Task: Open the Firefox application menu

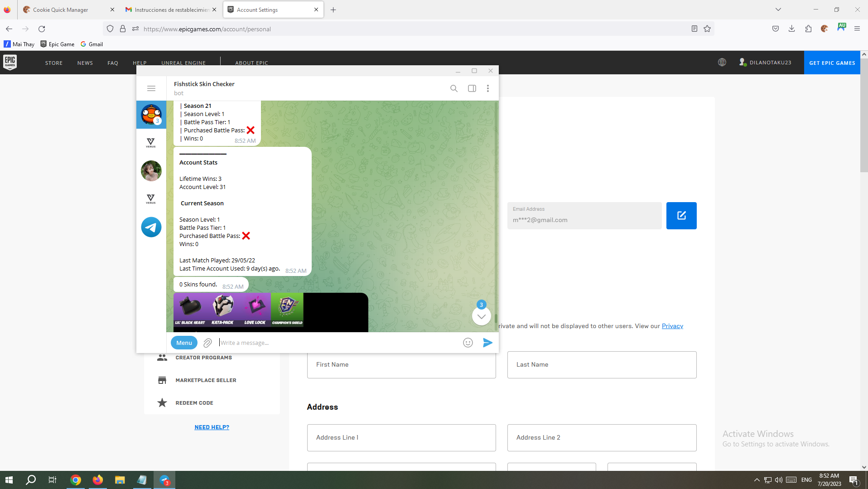Action: tap(857, 29)
